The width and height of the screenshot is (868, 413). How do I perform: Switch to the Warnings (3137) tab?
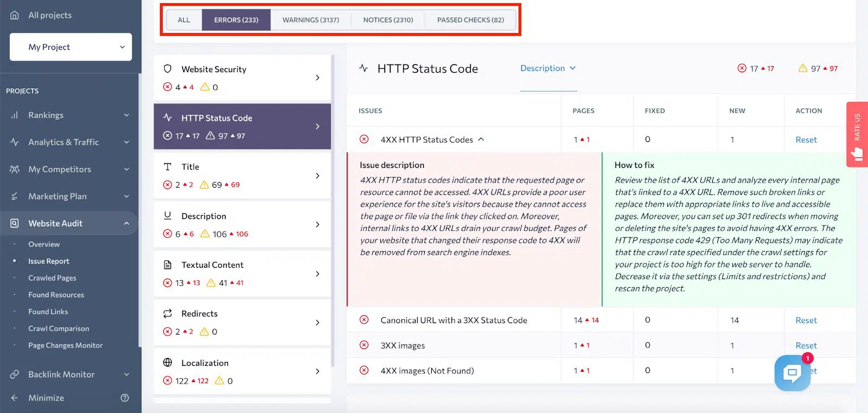pyautogui.click(x=310, y=20)
